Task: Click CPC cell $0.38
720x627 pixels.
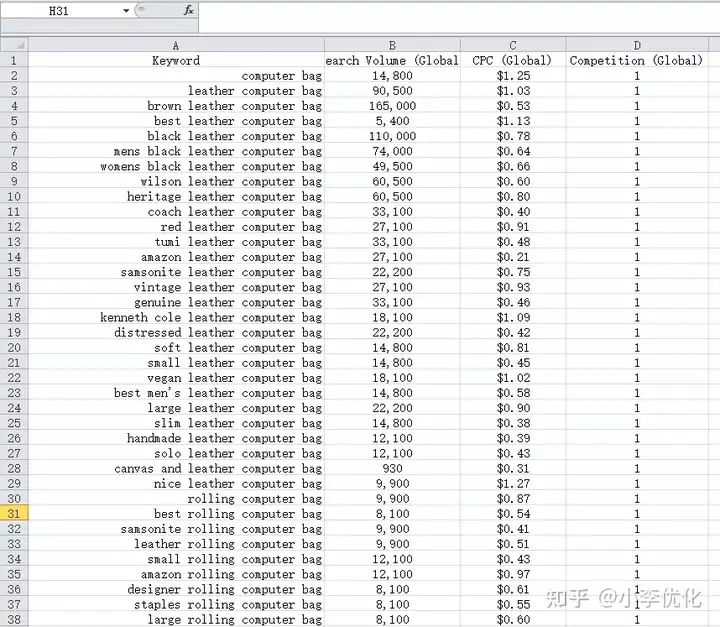Action: (x=513, y=423)
